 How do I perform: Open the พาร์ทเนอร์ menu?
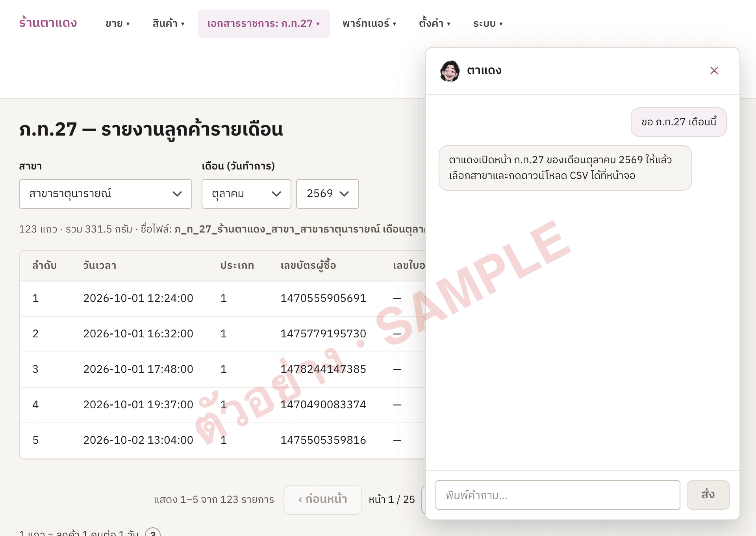[x=369, y=24]
